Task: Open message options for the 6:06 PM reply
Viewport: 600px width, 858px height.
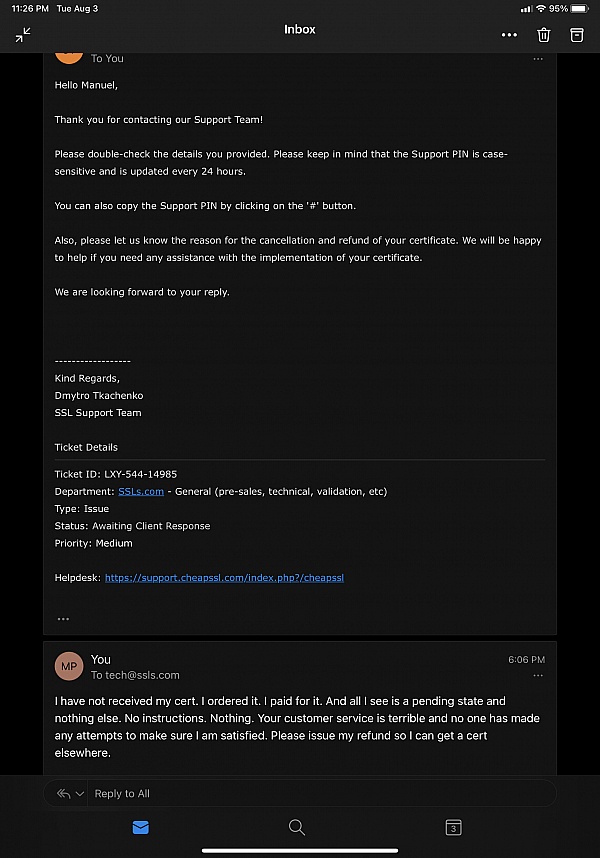Action: pos(538,676)
